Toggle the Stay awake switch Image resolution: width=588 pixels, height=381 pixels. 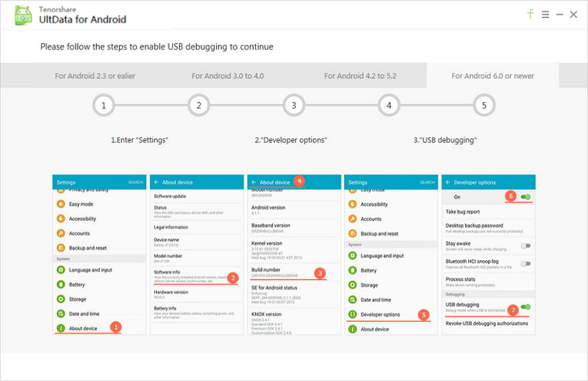(x=525, y=246)
